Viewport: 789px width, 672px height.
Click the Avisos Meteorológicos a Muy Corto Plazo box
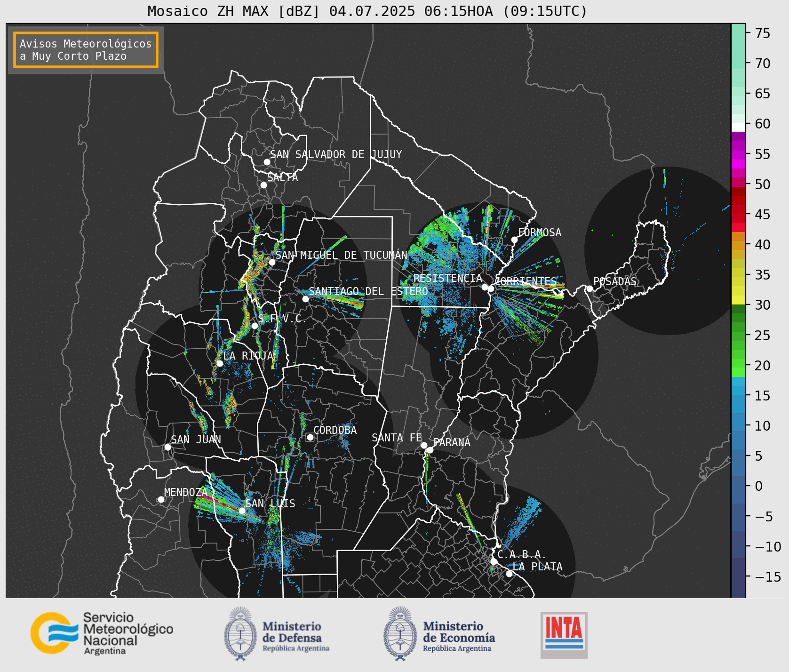[86, 50]
